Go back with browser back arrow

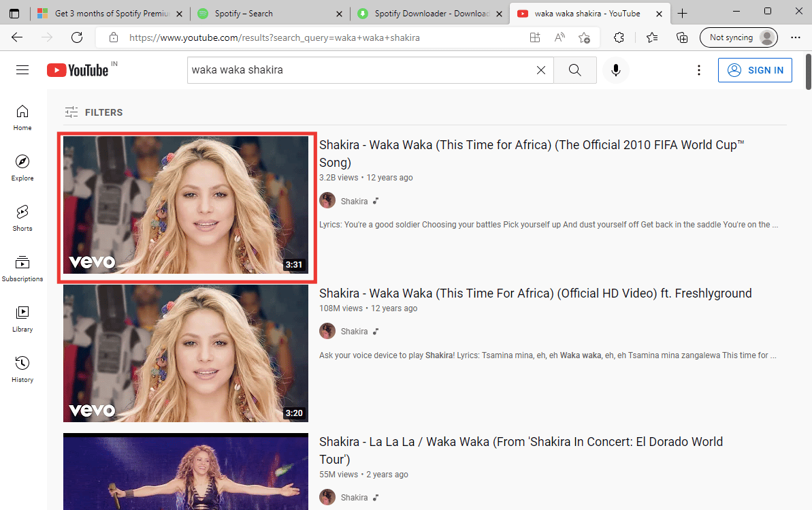point(17,37)
